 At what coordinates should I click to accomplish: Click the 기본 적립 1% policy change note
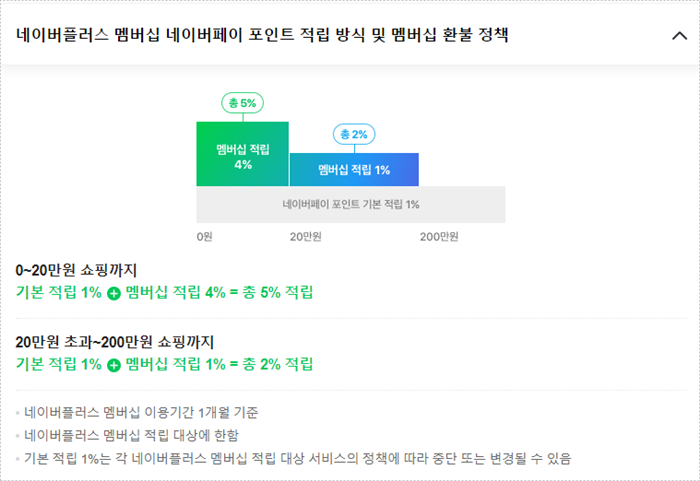point(297,458)
